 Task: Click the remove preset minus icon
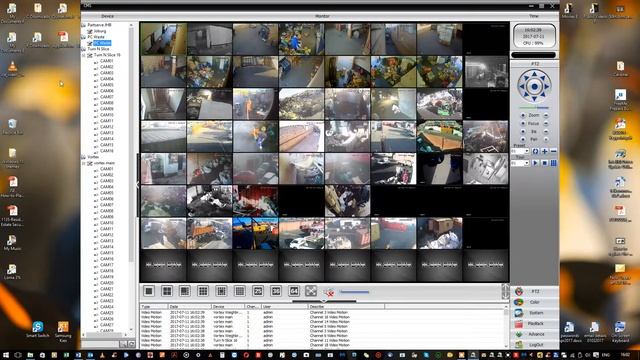[553, 151]
